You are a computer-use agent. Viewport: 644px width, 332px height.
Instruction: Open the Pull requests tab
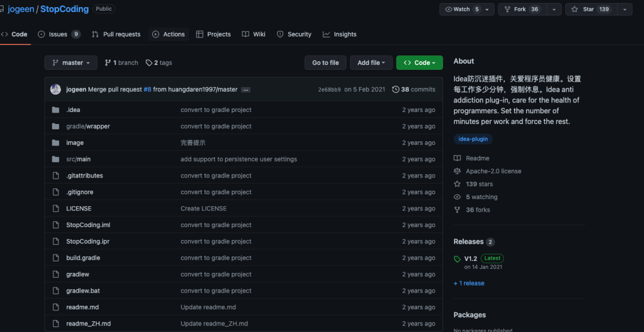click(x=116, y=35)
